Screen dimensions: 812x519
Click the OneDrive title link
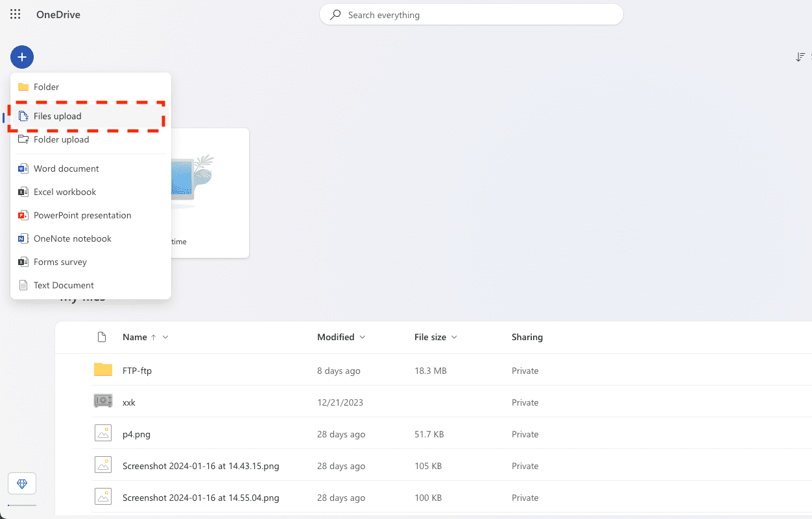coord(58,14)
